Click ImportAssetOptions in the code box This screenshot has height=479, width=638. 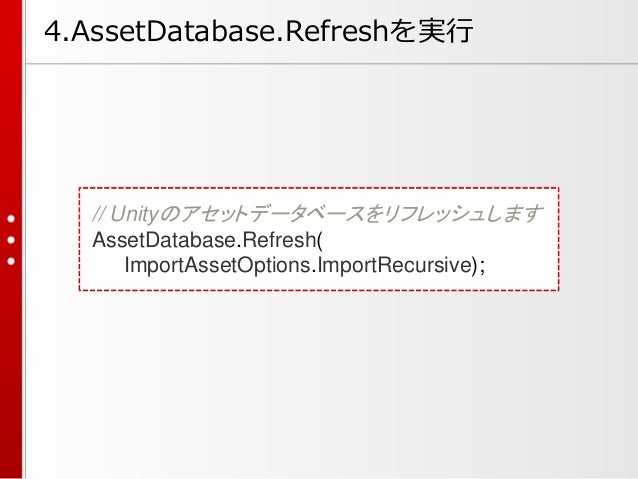coord(218,265)
